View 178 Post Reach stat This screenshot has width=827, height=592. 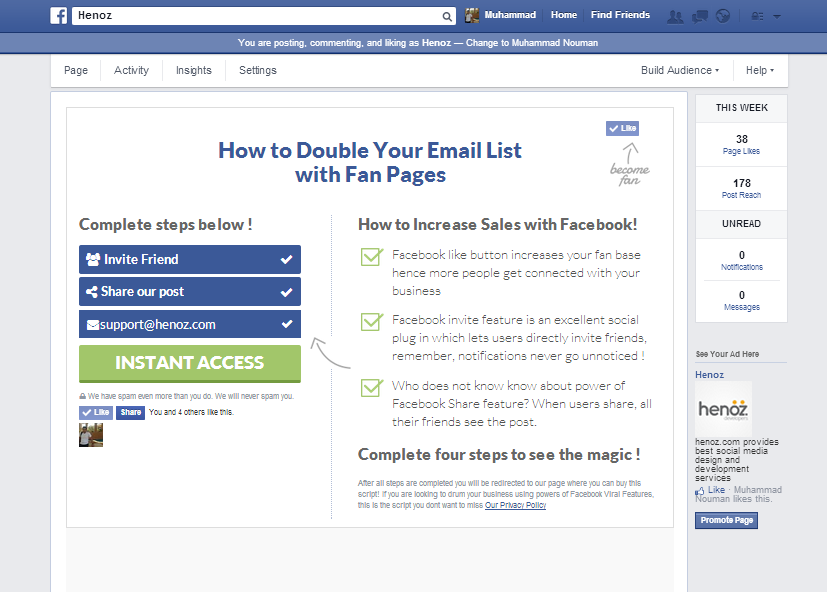[x=742, y=188]
